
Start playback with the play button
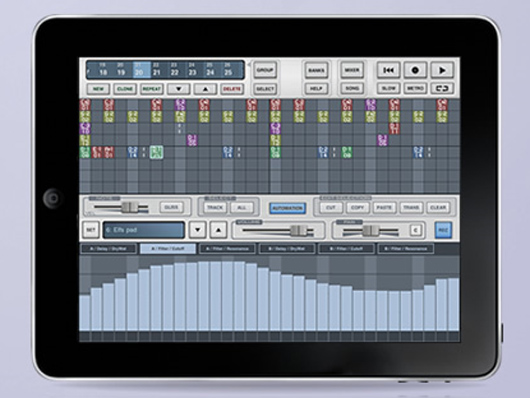[x=442, y=70]
